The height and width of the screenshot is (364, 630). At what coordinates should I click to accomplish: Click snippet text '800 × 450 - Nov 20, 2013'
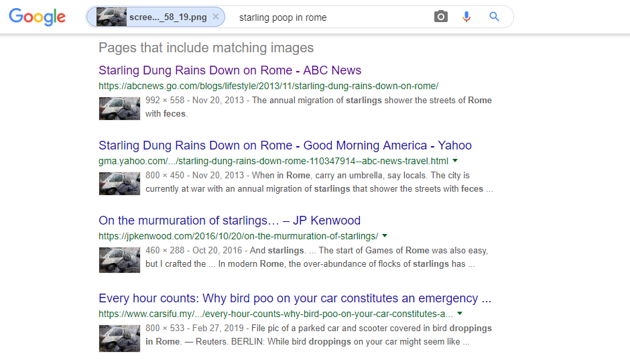point(194,176)
